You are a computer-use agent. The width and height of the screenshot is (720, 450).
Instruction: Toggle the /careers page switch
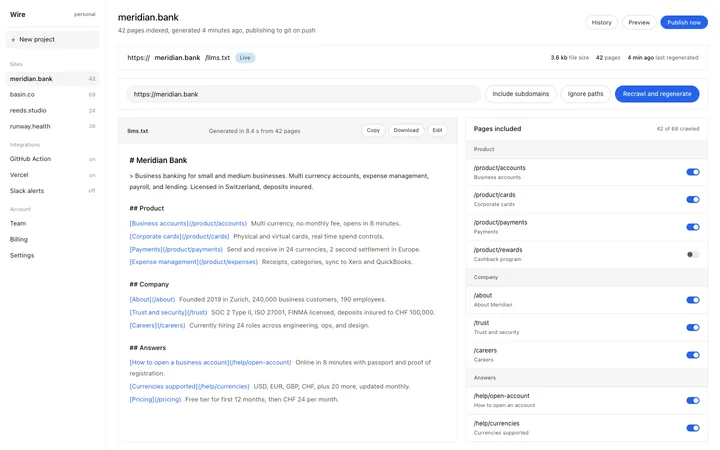tap(692, 355)
